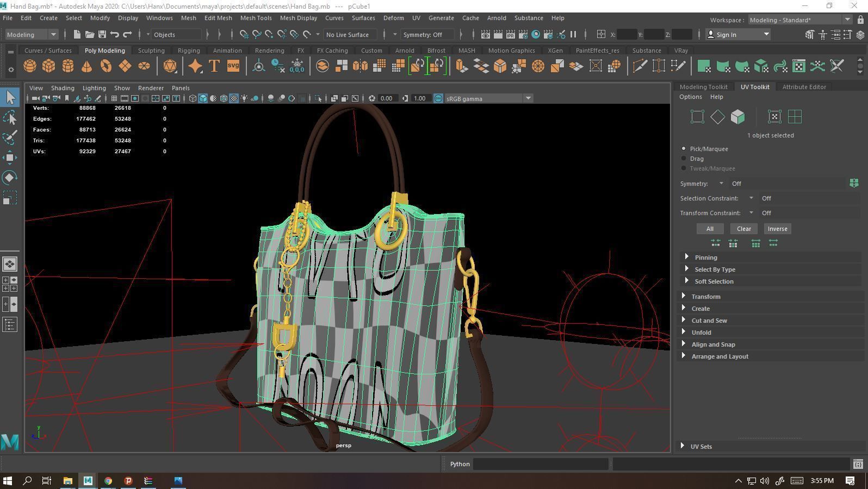Screen dimensions: 868x489
Task: Click the Save Scene icon
Action: (102, 34)
